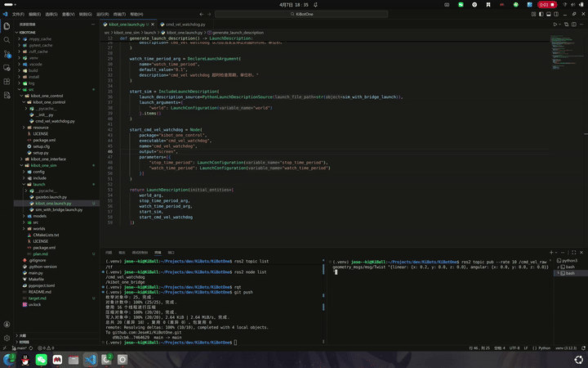Screen dimensions: 588x368
Task: Collapse the kibot_one_control folder
Action: click(47, 96)
